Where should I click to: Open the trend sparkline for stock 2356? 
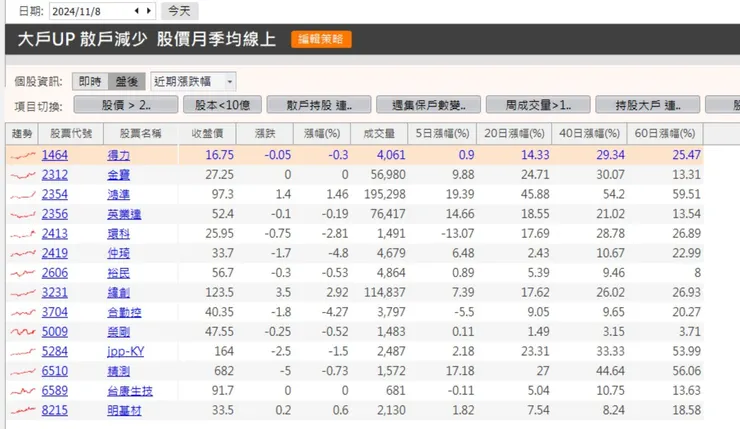(23, 214)
